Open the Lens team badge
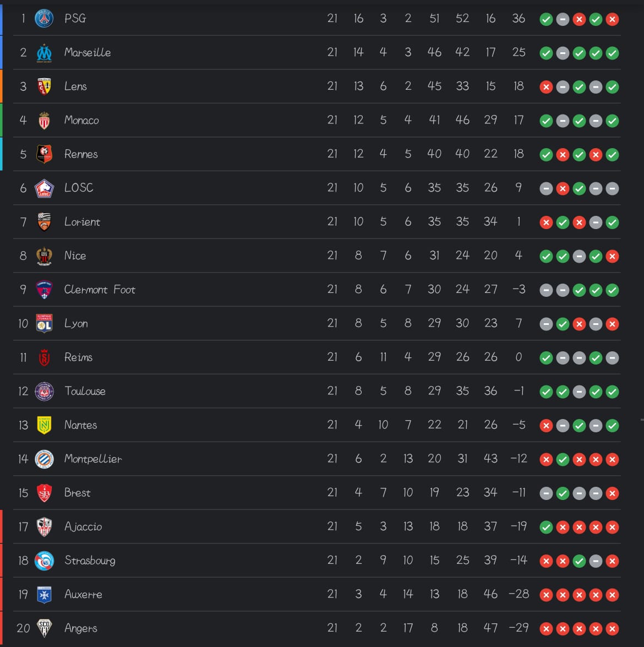The image size is (644, 647). point(44,86)
